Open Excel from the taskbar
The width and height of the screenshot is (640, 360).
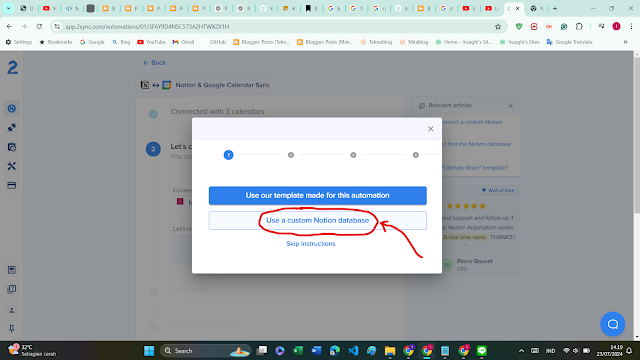point(298,351)
